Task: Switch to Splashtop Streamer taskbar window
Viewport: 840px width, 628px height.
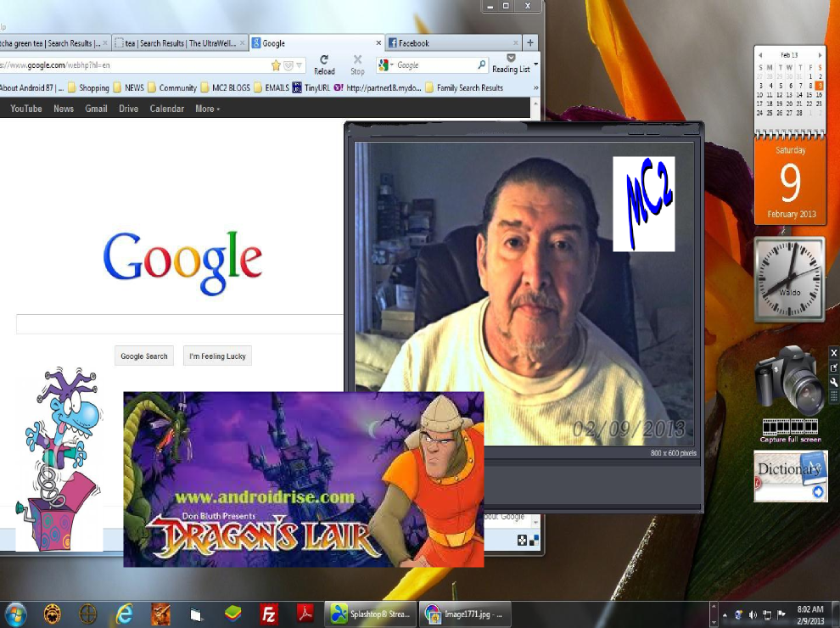Action: tap(370, 614)
